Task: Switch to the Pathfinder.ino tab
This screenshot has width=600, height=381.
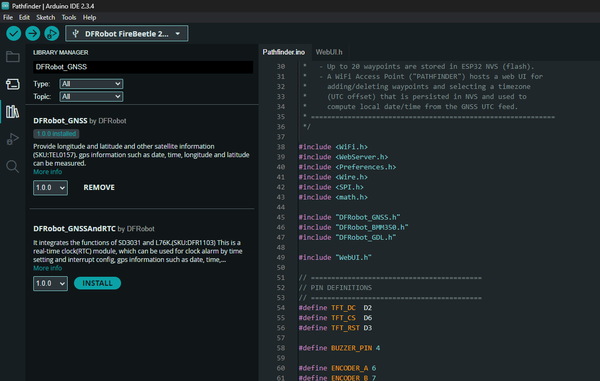Action: click(284, 52)
